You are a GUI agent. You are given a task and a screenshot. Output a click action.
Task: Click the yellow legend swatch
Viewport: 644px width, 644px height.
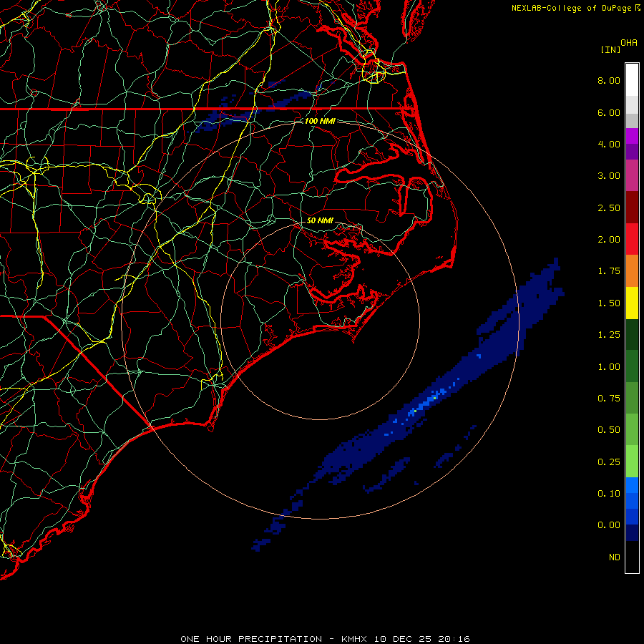point(632,303)
